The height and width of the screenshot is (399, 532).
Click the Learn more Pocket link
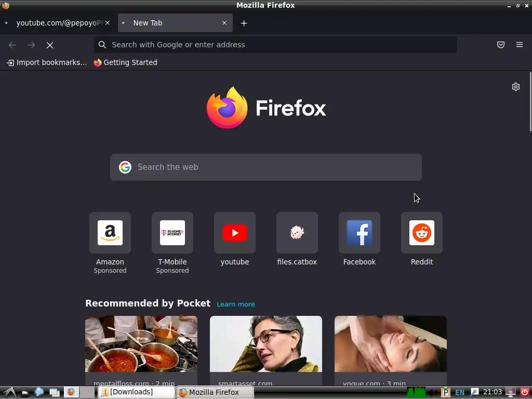click(x=236, y=304)
